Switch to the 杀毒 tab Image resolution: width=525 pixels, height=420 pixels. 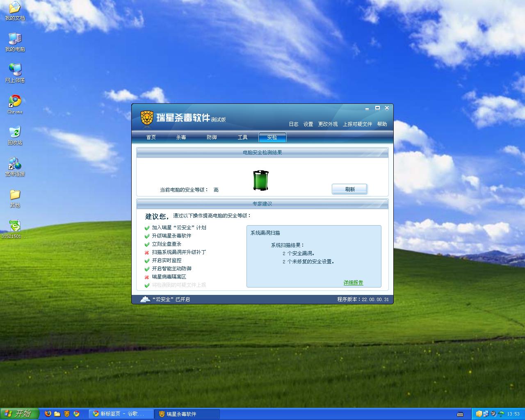181,137
